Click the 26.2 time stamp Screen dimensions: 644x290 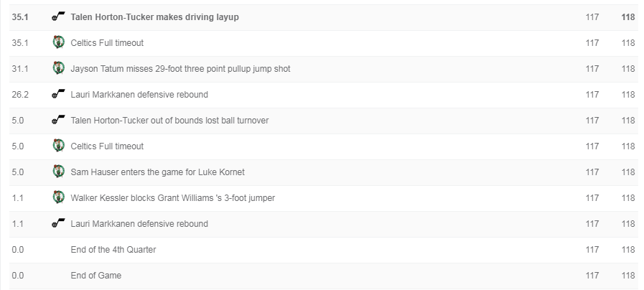19,95
